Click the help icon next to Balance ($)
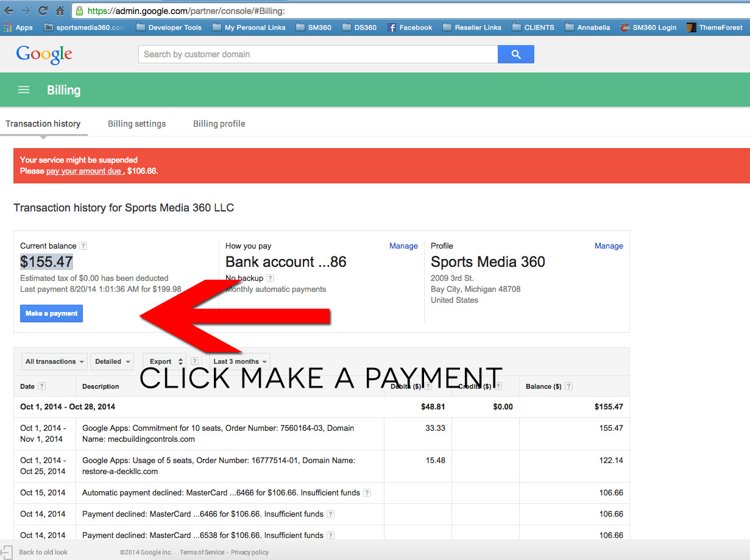The height and width of the screenshot is (560, 750). (568, 386)
